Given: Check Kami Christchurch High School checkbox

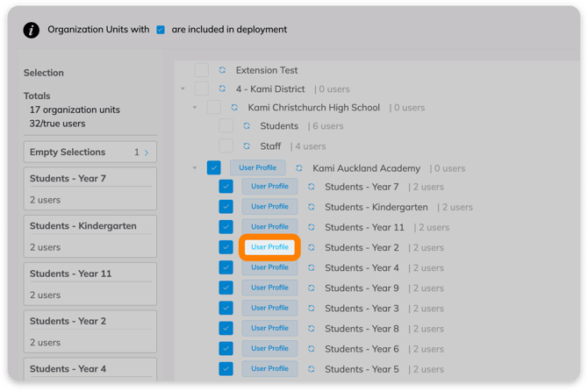Looking at the screenshot, I should coord(214,108).
